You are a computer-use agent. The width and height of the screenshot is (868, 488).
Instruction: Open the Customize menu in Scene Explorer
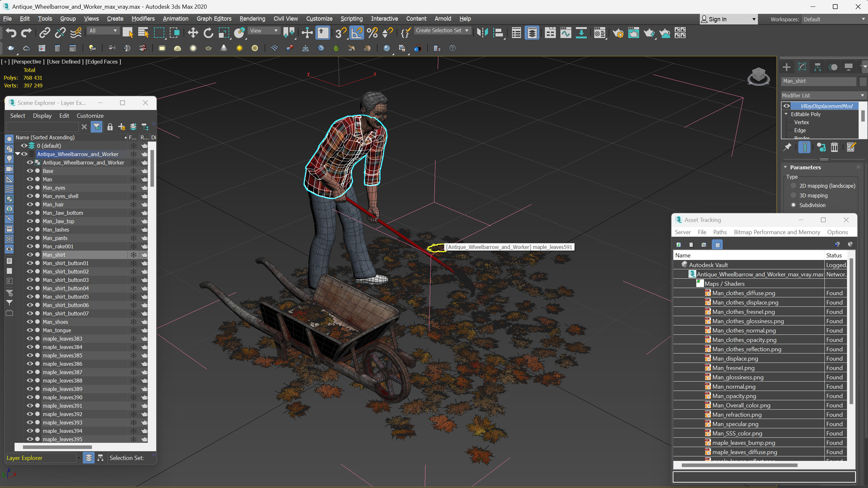(90, 115)
